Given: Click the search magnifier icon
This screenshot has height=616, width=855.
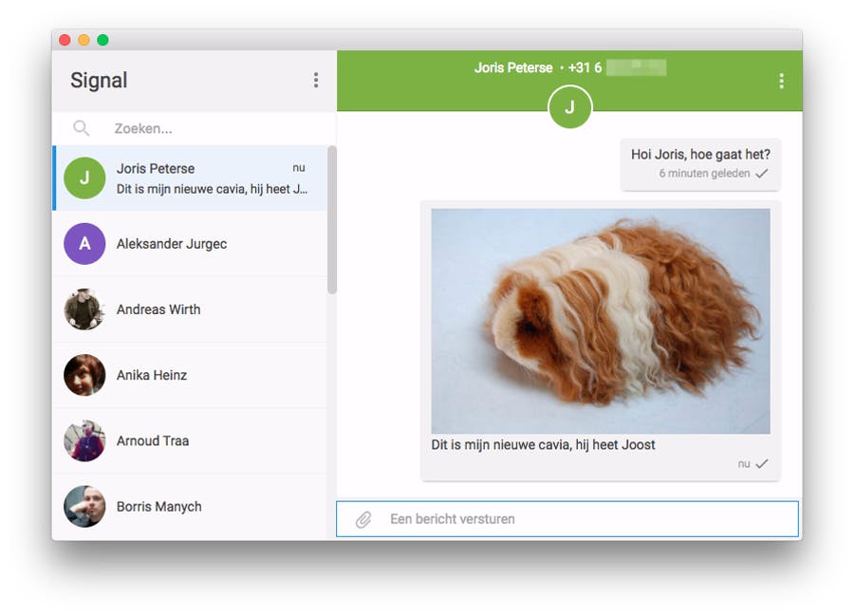Looking at the screenshot, I should click(82, 128).
